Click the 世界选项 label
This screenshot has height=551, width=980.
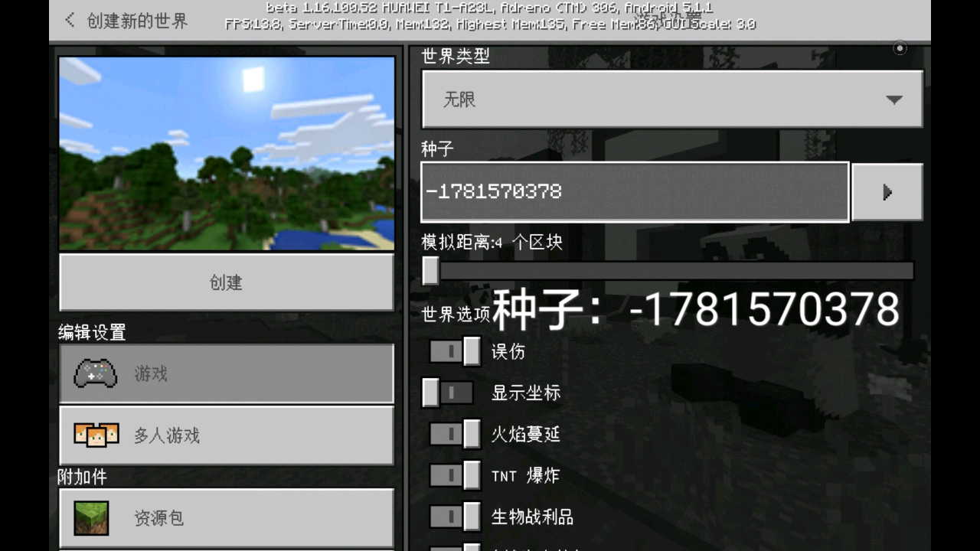pos(456,314)
